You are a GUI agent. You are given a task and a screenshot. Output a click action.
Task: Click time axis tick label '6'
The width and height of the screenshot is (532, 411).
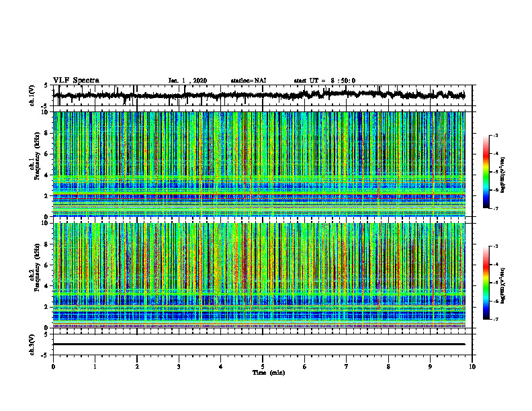tap(305, 367)
